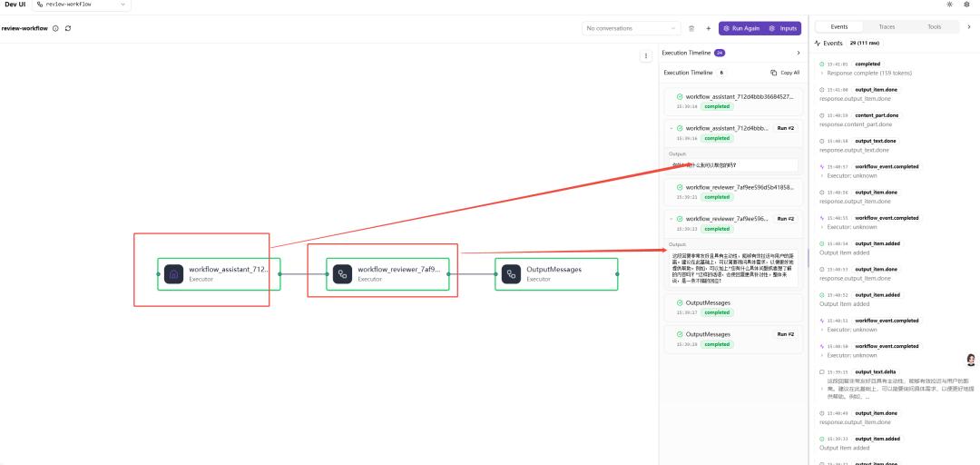Select workflow_assistant_712d4bbb36684527 first timeline entry

[x=733, y=102]
